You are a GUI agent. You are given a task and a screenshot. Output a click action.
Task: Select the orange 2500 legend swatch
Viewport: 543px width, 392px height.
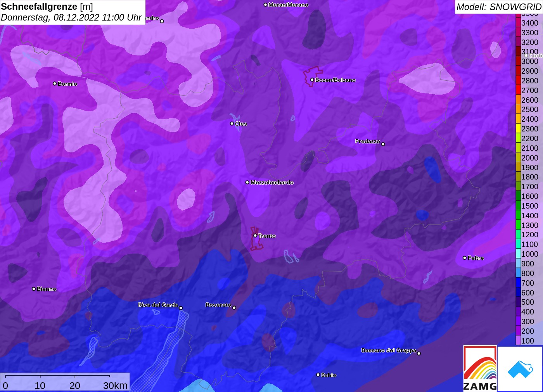pos(518,109)
